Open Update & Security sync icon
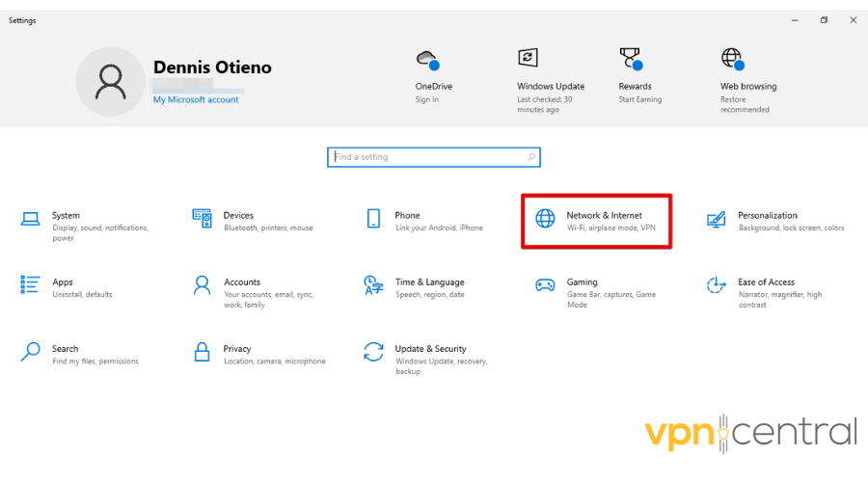The image size is (868, 482). point(373,352)
